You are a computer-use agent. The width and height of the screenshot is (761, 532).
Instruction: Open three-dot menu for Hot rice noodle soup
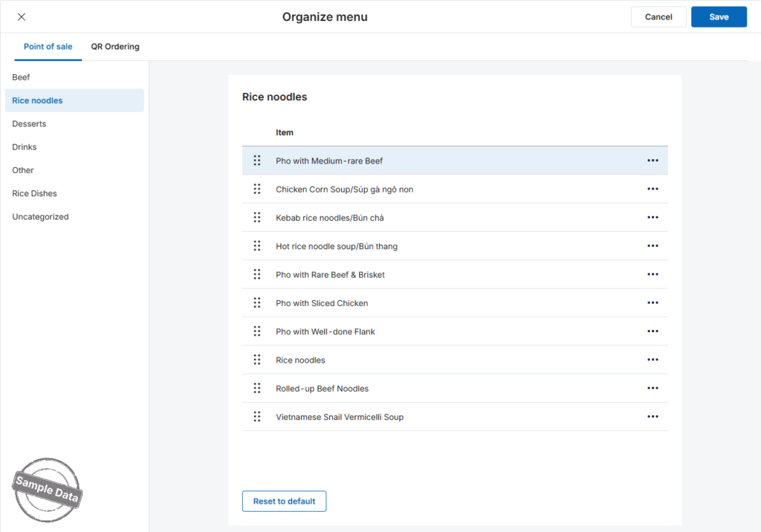(652, 246)
